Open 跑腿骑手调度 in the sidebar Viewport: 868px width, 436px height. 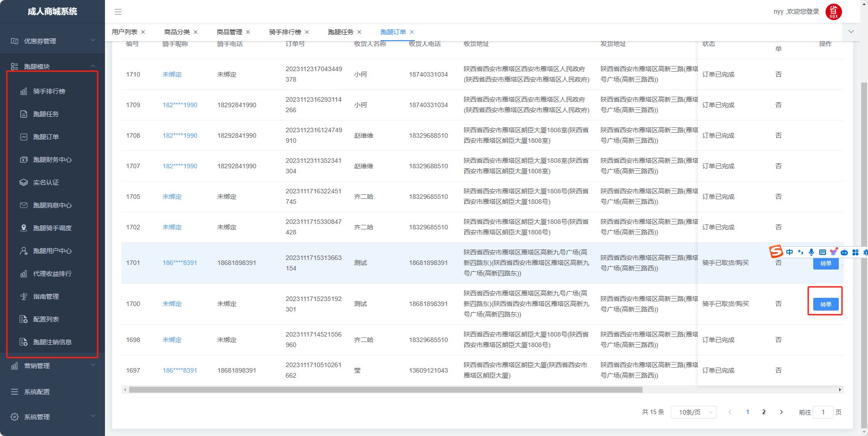pos(52,228)
